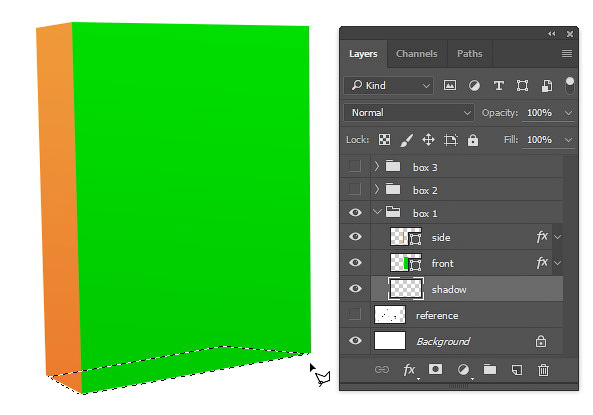Filter layers by shape layer icon
The height and width of the screenshot is (415, 593).
[x=522, y=86]
